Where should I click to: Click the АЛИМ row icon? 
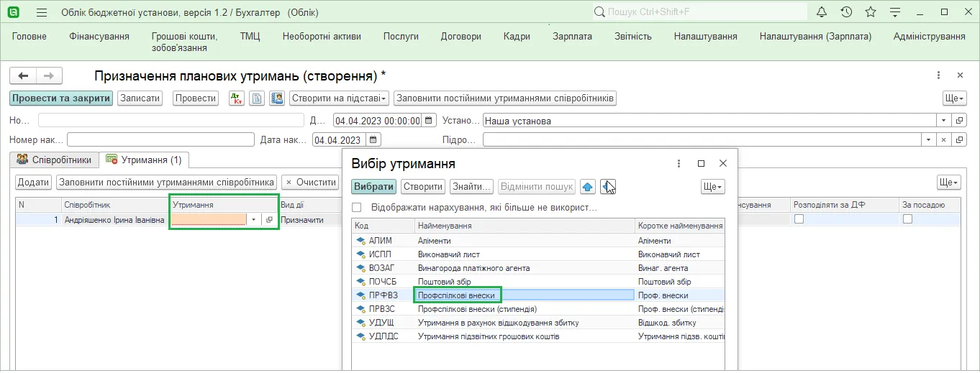click(360, 241)
